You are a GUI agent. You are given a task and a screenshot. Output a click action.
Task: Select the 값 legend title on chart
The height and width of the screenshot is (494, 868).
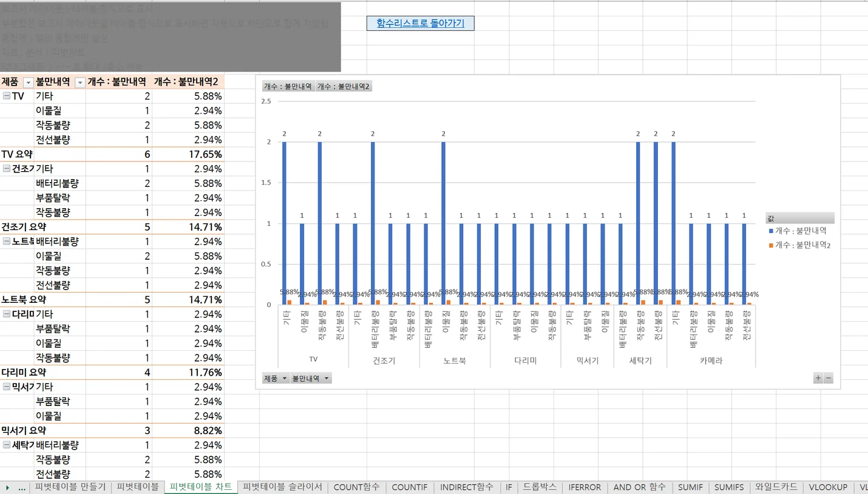(x=800, y=218)
